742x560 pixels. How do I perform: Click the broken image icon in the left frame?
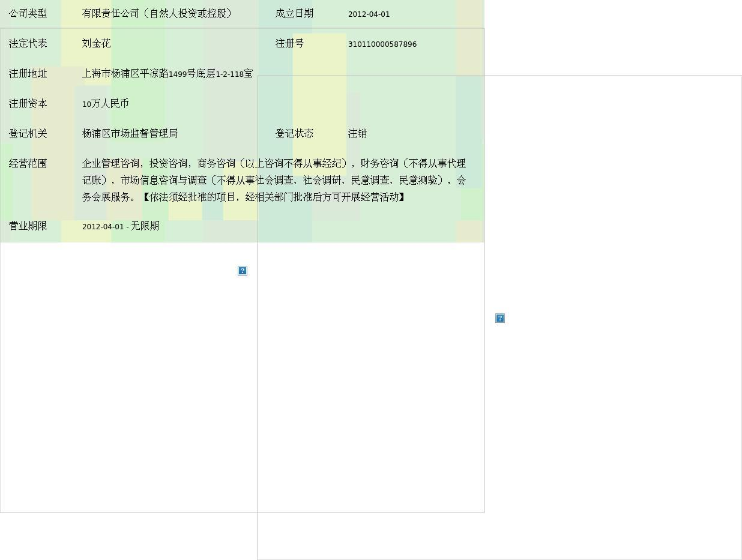(x=243, y=271)
